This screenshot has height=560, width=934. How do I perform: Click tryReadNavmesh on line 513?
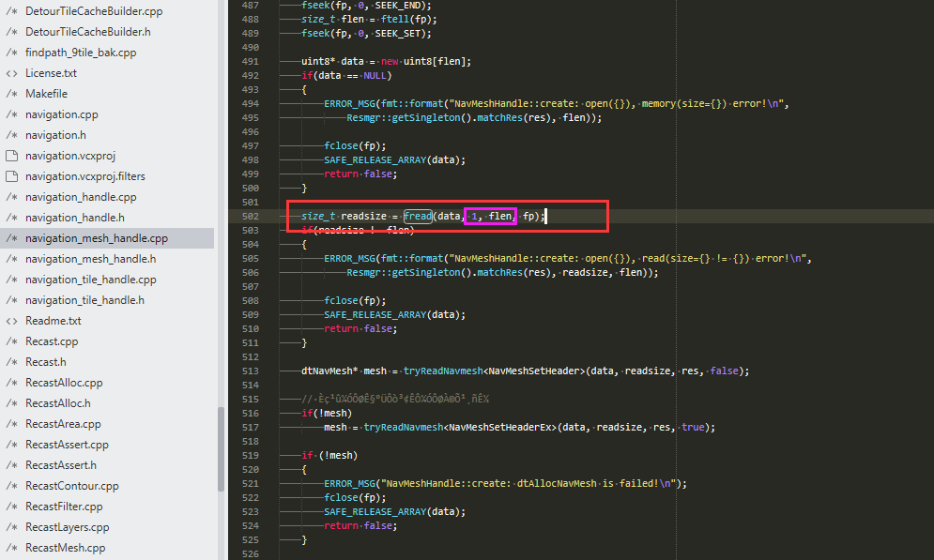pyautogui.click(x=443, y=371)
